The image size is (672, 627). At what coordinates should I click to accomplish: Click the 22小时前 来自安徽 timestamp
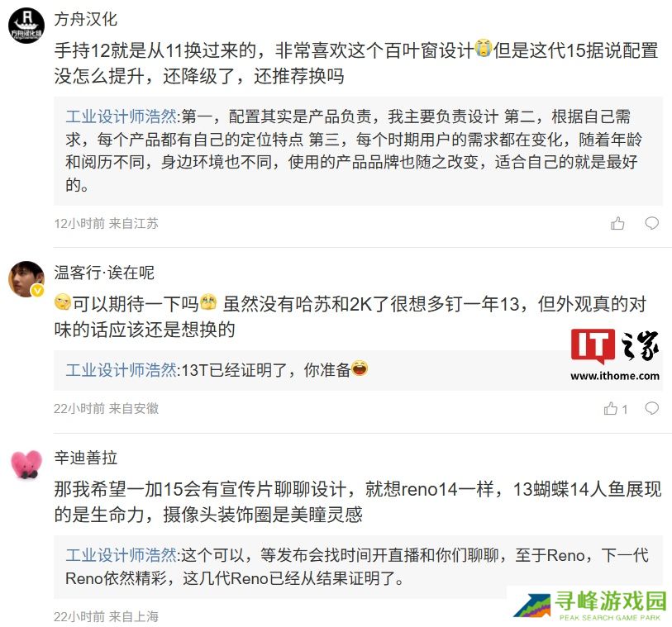pyautogui.click(x=107, y=409)
